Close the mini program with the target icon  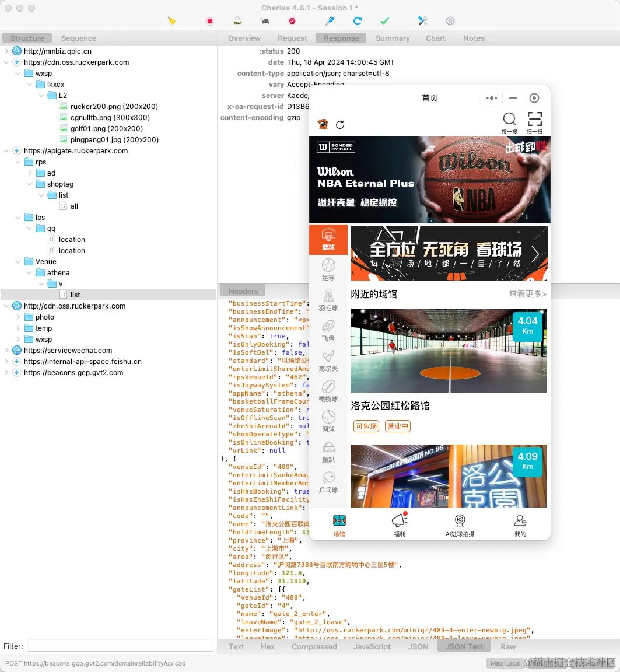534,98
